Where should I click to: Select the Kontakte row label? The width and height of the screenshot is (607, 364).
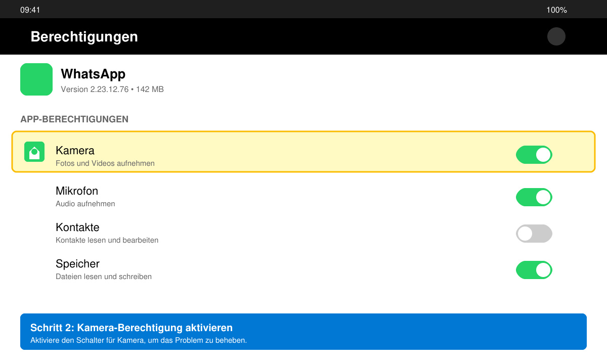pos(77,227)
